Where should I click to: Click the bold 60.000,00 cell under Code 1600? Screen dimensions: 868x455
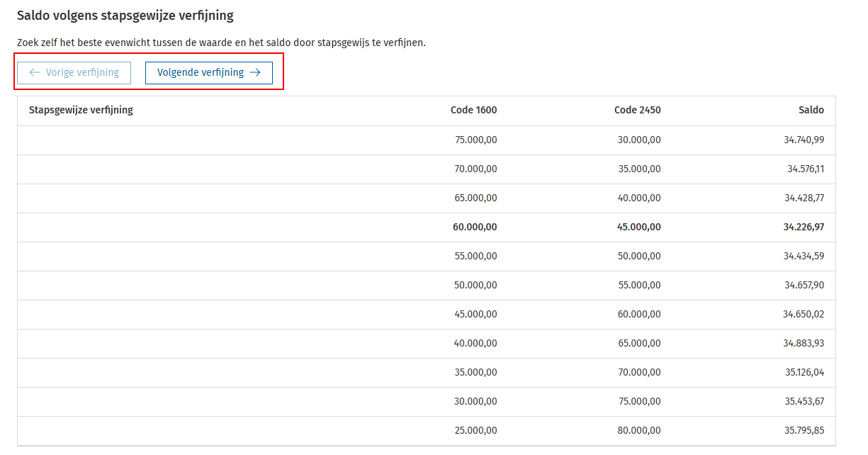(475, 227)
